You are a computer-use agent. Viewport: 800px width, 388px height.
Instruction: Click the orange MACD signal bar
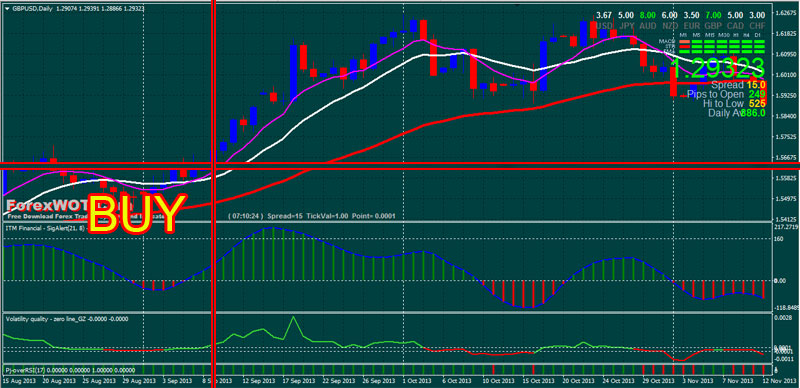[x=685, y=42]
